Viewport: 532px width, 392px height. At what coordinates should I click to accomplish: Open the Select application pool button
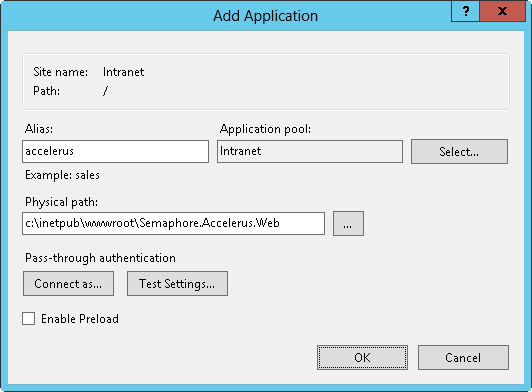tap(459, 151)
